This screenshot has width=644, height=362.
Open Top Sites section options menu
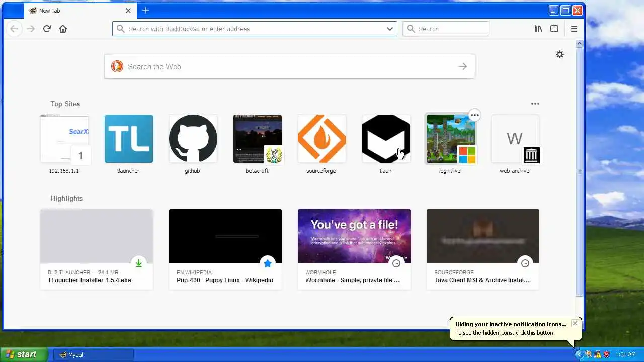[x=535, y=104]
